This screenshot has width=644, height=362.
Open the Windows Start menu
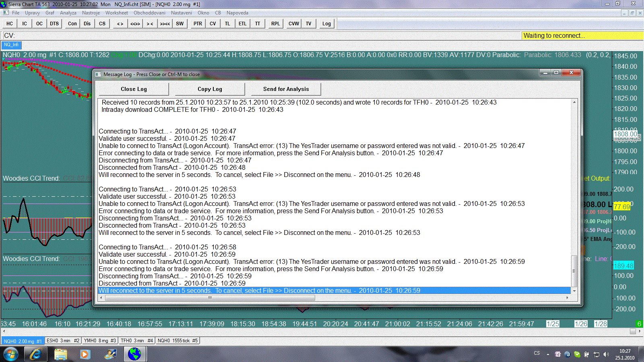coord(11,354)
